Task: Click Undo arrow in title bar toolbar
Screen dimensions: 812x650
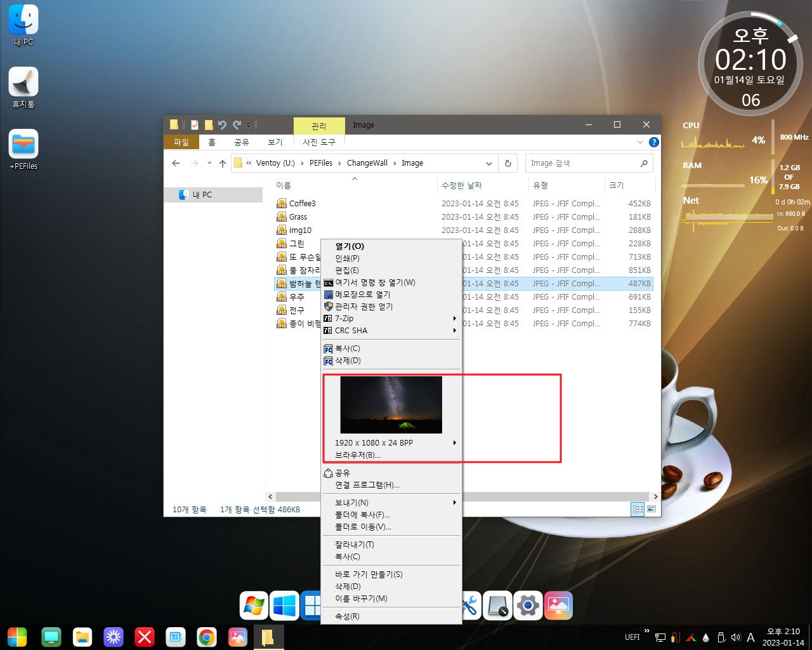Action: pyautogui.click(x=222, y=125)
